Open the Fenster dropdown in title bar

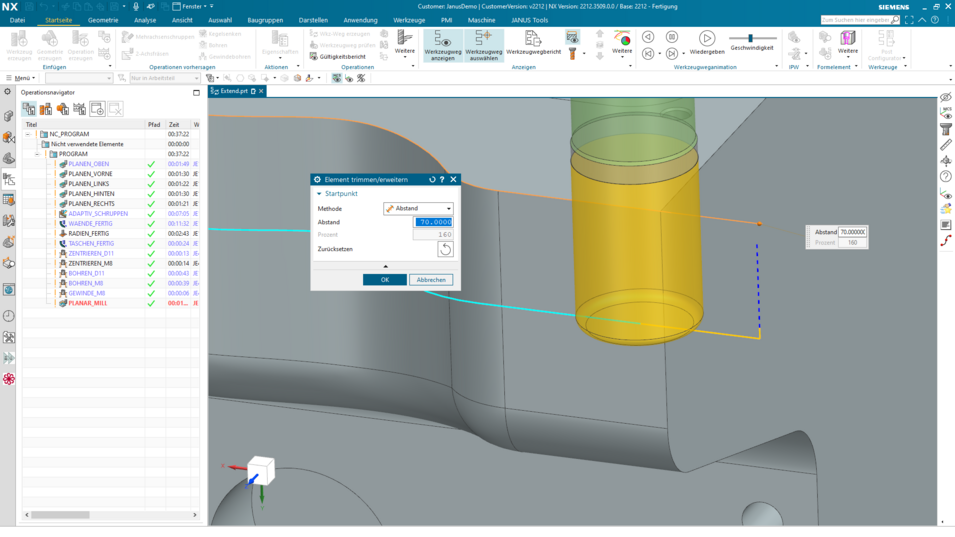coord(192,7)
